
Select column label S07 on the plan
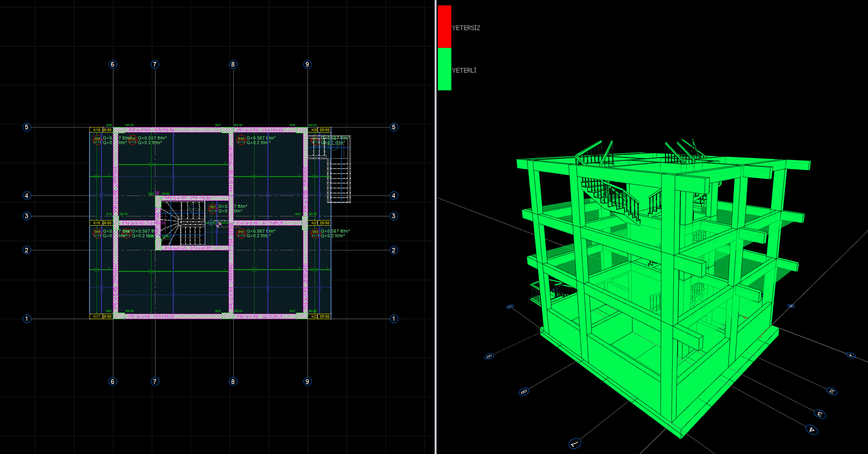pos(218,125)
